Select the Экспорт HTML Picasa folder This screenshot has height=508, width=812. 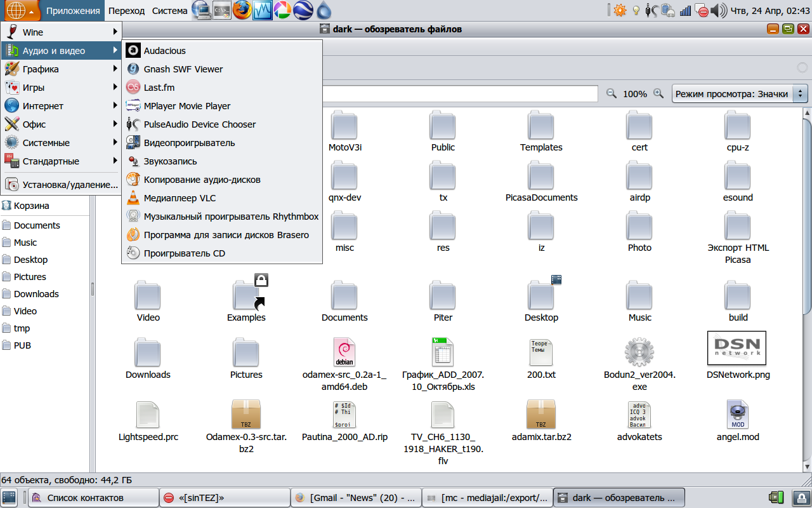point(738,238)
